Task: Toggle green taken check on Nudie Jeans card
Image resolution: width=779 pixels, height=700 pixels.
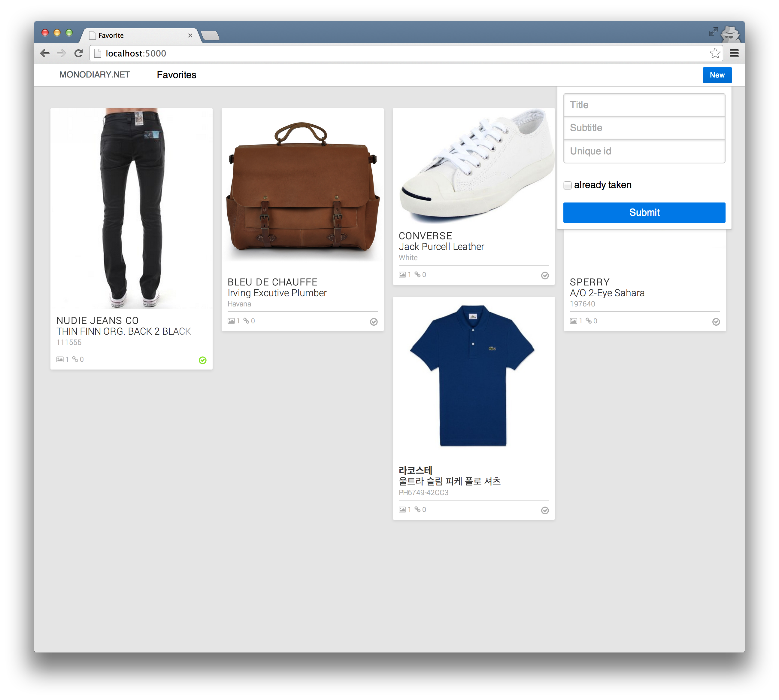Action: [x=203, y=360]
